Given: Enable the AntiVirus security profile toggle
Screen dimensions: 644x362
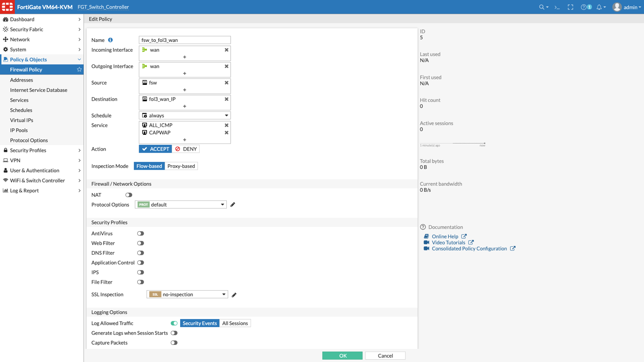Looking at the screenshot, I should tap(140, 233).
